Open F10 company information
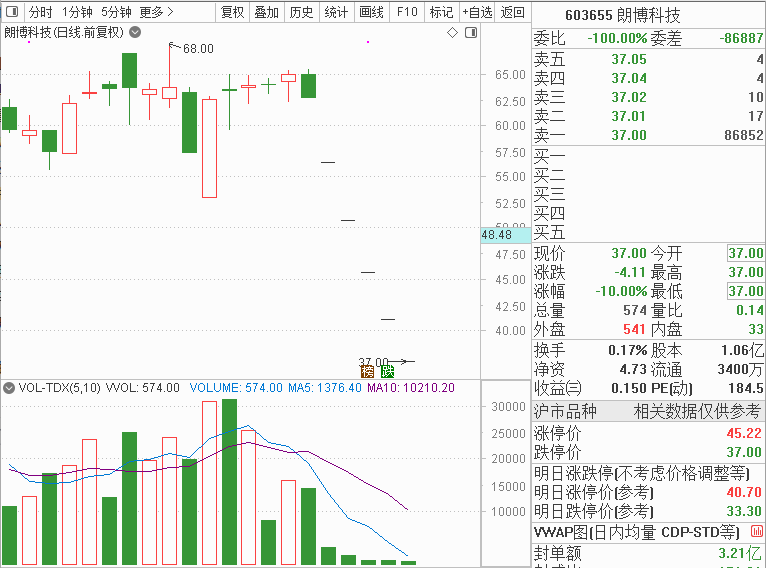The height and width of the screenshot is (568, 766). tap(406, 12)
